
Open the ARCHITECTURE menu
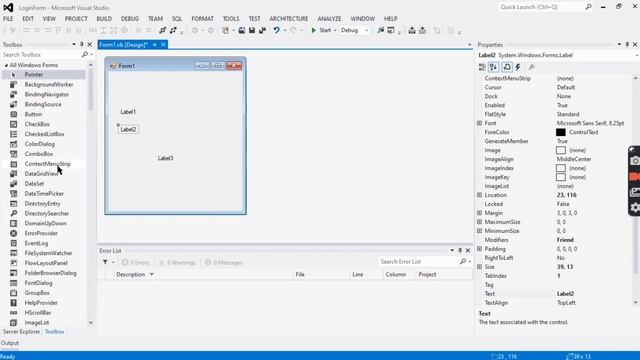[289, 19]
